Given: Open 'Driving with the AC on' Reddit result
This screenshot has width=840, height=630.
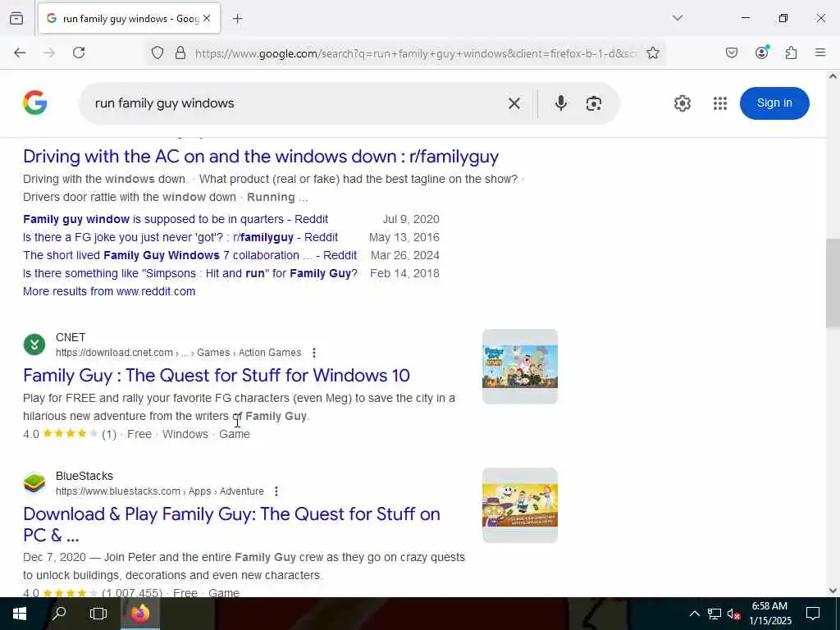Looking at the screenshot, I should tap(261, 157).
